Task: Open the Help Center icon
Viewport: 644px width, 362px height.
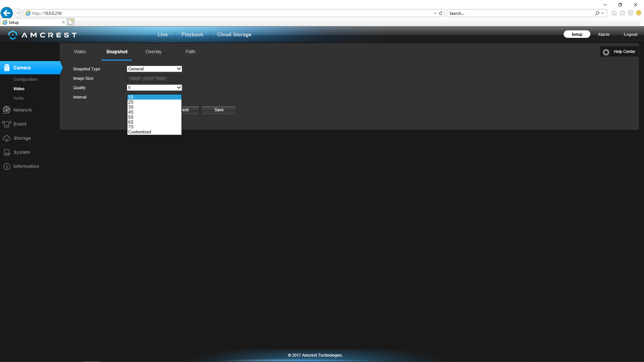Action: [606, 52]
